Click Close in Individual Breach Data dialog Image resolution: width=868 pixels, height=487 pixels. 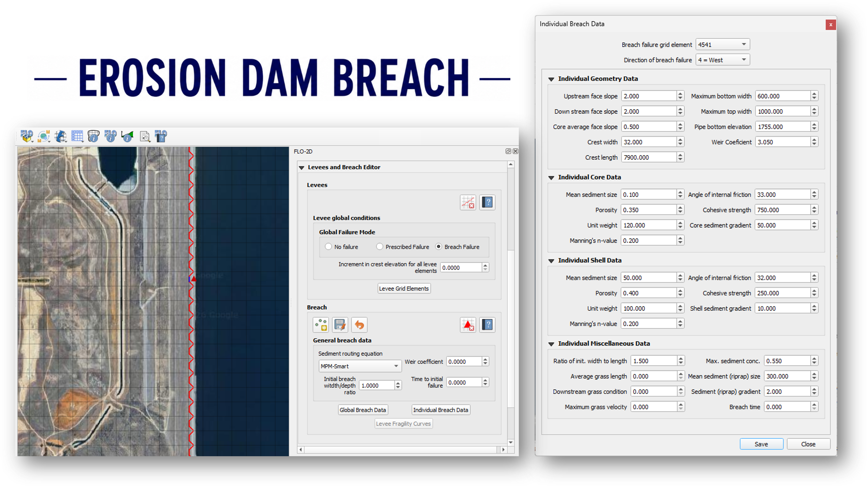click(808, 444)
